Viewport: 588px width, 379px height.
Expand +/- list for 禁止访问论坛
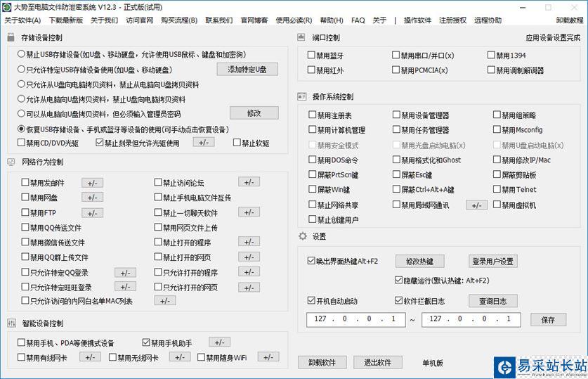(x=249, y=182)
